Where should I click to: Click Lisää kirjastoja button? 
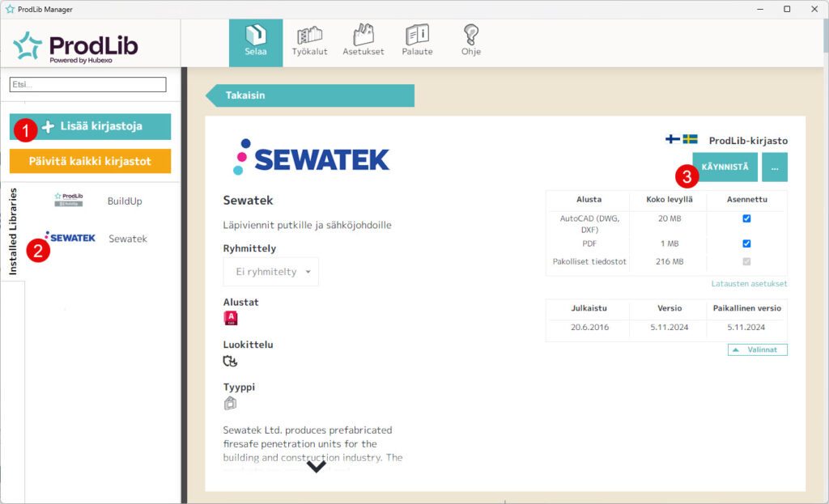point(91,127)
